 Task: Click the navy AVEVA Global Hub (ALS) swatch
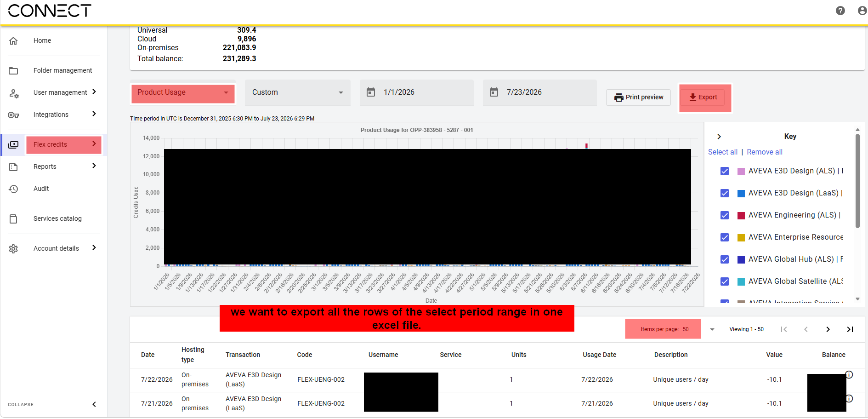pyautogui.click(x=741, y=260)
